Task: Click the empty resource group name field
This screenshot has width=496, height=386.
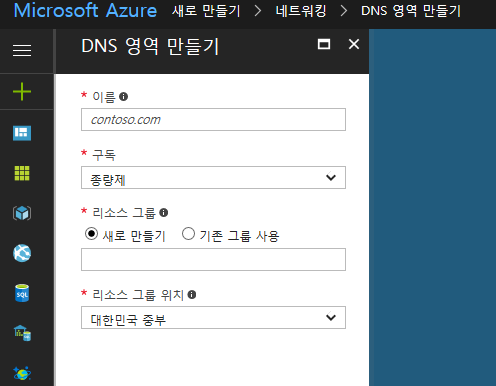Action: 213,259
